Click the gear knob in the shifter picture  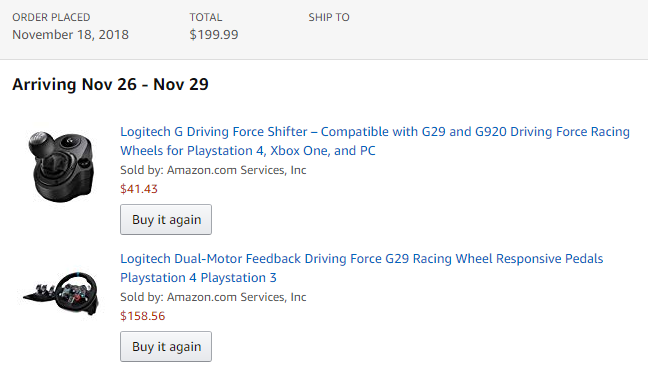[x=41, y=144]
